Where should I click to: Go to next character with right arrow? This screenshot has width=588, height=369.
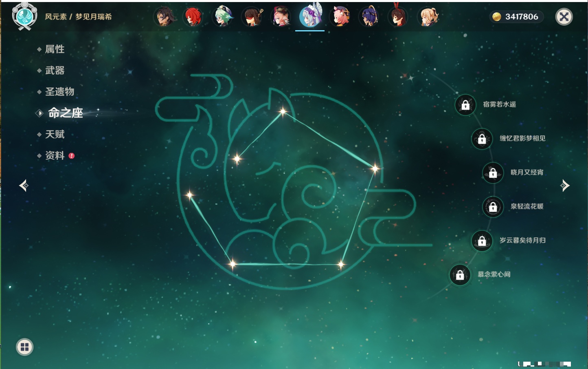point(565,186)
